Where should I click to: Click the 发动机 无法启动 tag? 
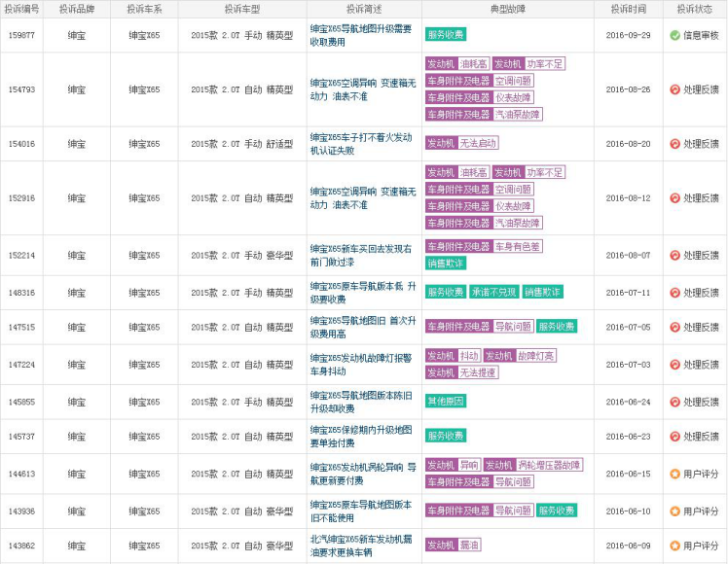coord(462,143)
